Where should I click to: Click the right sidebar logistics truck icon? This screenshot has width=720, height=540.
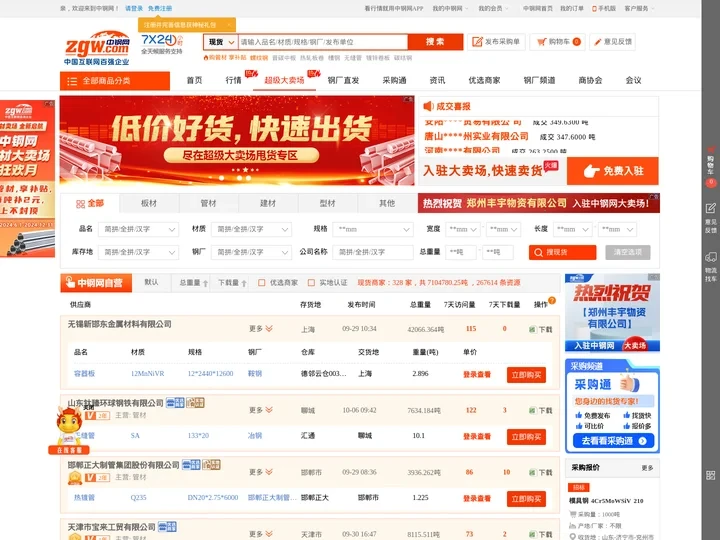tap(711, 257)
